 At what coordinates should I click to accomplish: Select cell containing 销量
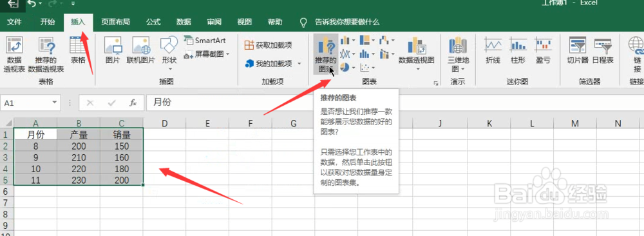point(122,135)
